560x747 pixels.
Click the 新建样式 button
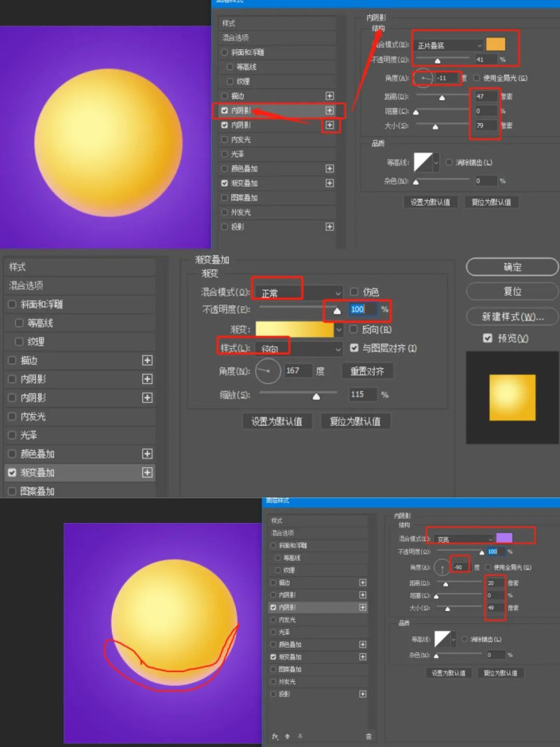pos(512,316)
